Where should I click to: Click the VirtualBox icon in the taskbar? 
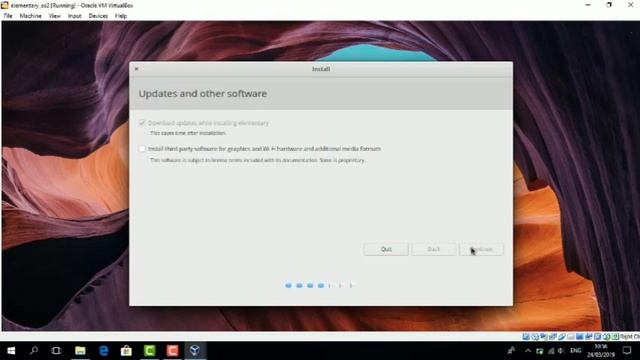[195, 351]
